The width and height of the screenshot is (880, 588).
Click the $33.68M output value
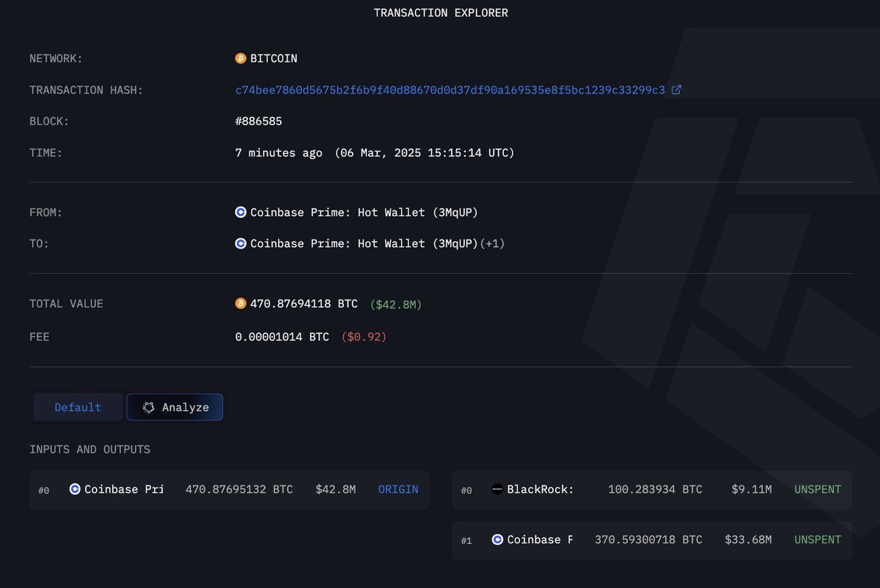[x=748, y=540]
